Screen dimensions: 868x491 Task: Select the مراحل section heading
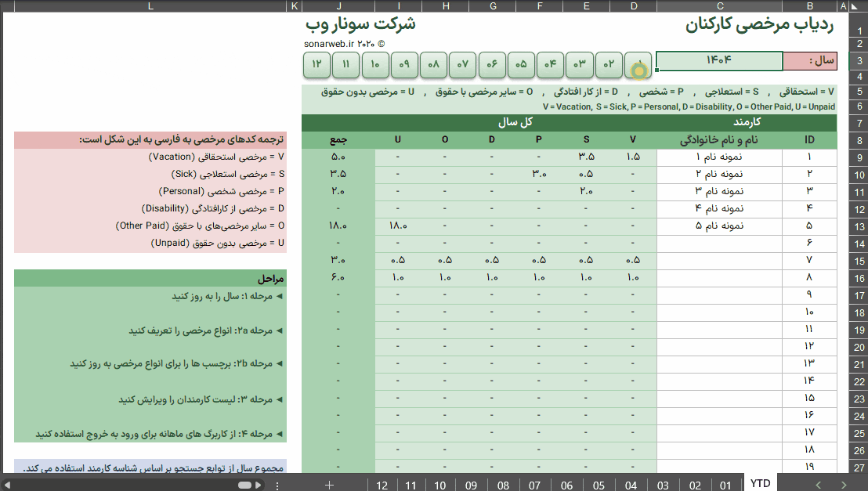tap(270, 279)
